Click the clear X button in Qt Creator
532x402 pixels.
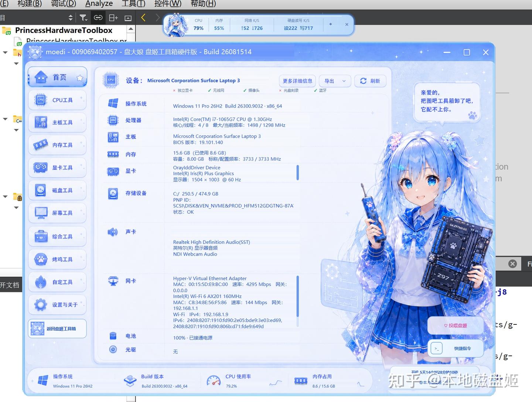(x=512, y=264)
